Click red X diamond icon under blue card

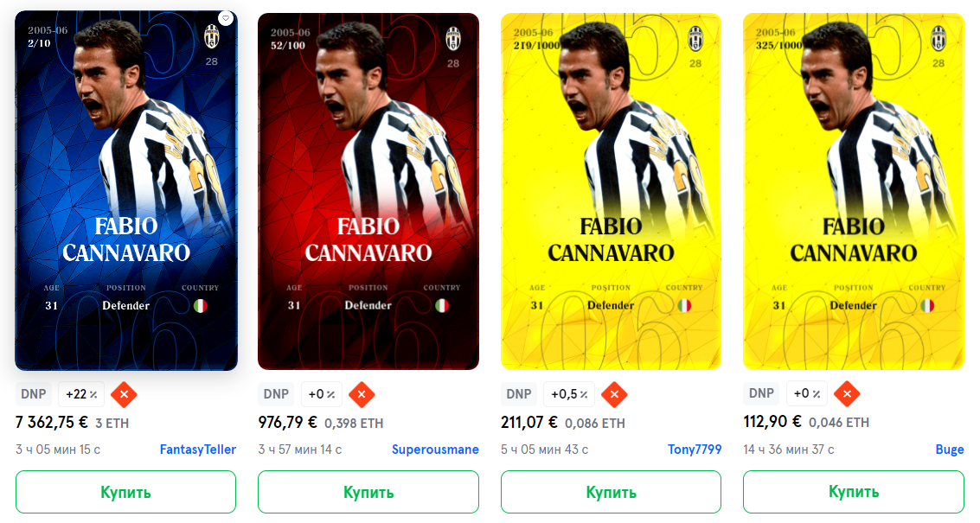coord(124,394)
